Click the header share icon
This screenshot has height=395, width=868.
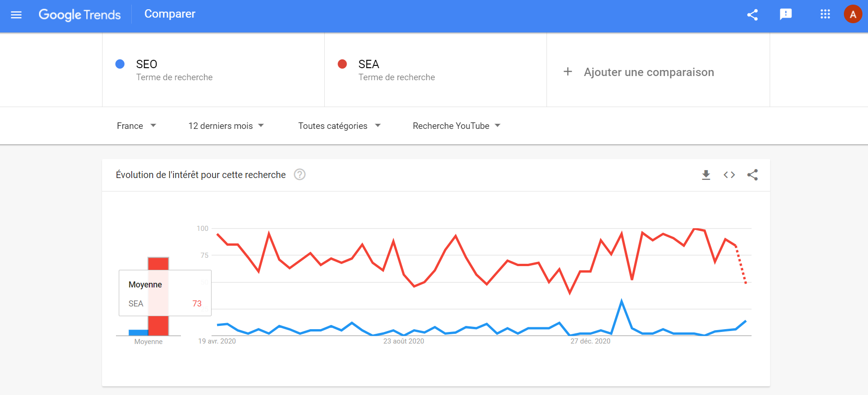[x=752, y=15]
